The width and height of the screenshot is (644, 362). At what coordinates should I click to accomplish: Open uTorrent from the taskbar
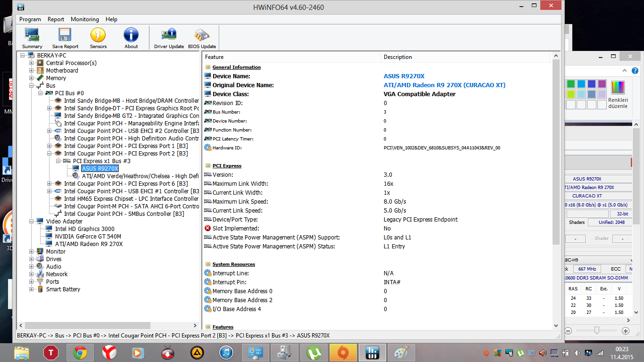click(314, 353)
